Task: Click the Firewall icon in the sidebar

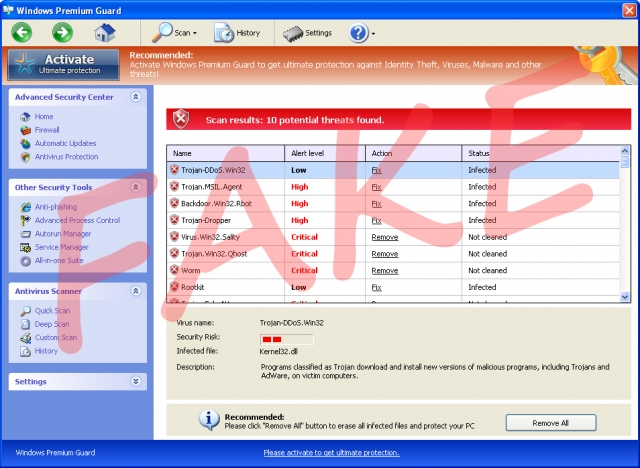Action: coord(25,130)
